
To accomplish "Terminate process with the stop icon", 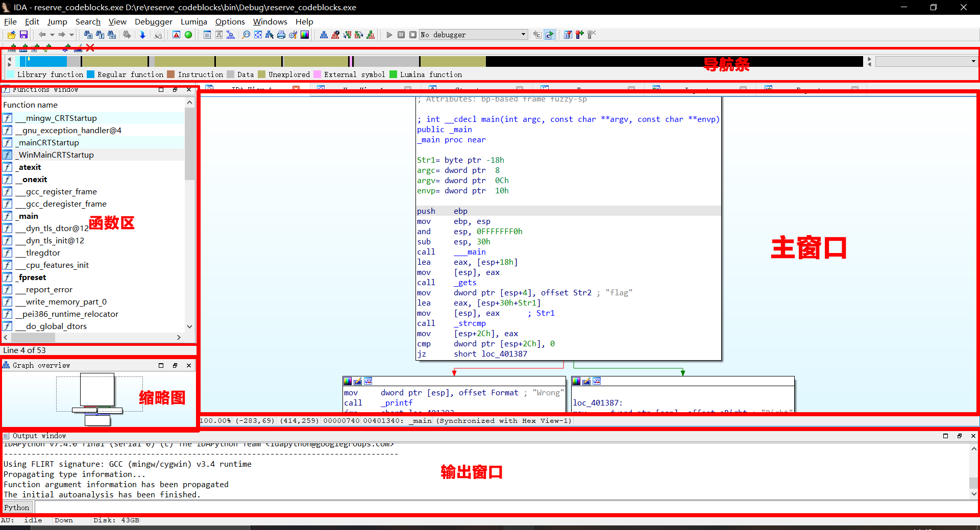I will pyautogui.click(x=413, y=35).
